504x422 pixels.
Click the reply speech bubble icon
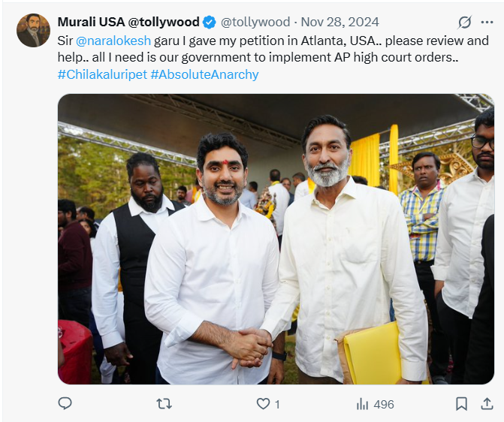tap(65, 403)
